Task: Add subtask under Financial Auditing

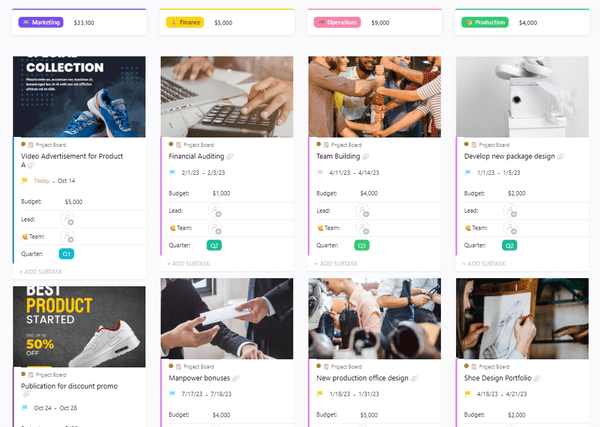Action: tap(189, 264)
